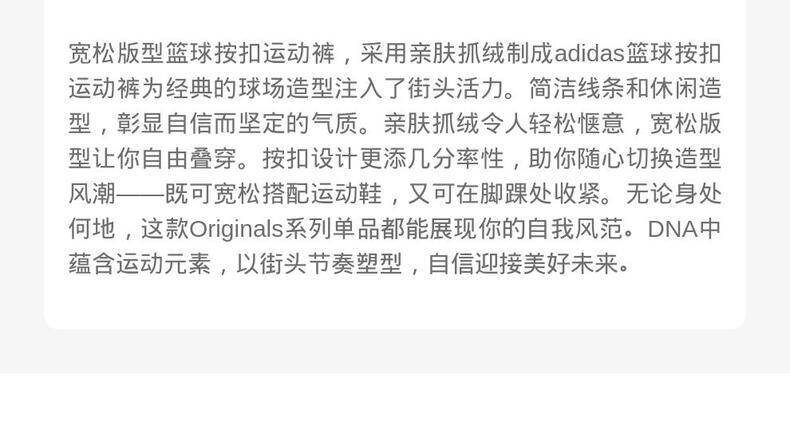The height and width of the screenshot is (445, 790).
Task: Click the phrase "蕴含运动元素"
Action: click(x=140, y=264)
